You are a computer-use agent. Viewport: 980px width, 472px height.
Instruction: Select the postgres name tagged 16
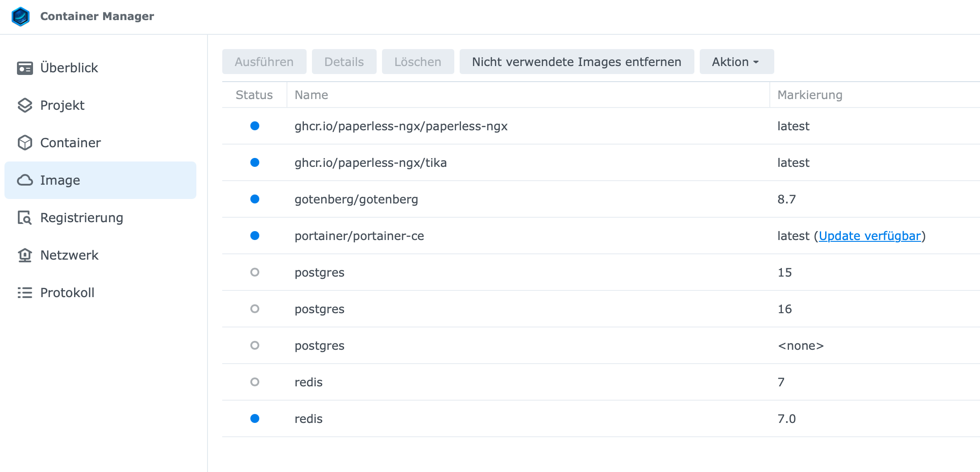pos(320,309)
